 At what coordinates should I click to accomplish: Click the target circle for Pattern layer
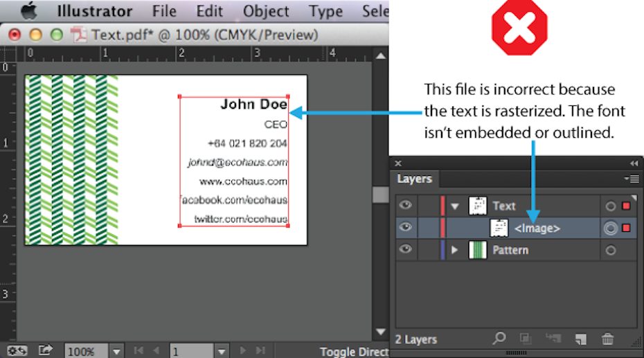tap(610, 251)
